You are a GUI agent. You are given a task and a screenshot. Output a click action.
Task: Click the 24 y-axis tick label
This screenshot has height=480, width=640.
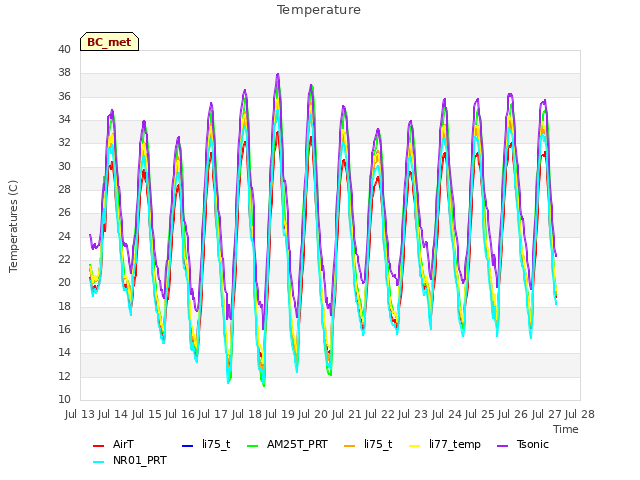64,236
